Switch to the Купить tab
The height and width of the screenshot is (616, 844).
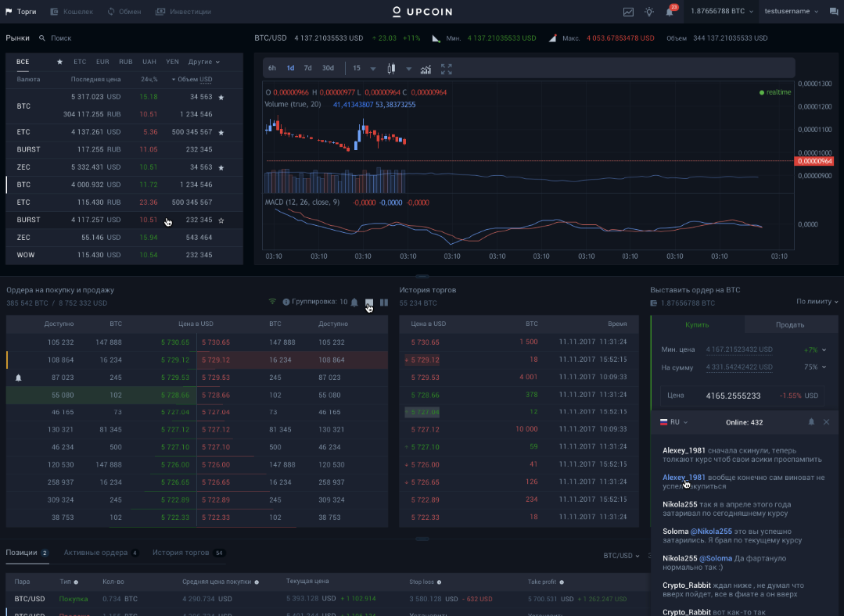(697, 325)
